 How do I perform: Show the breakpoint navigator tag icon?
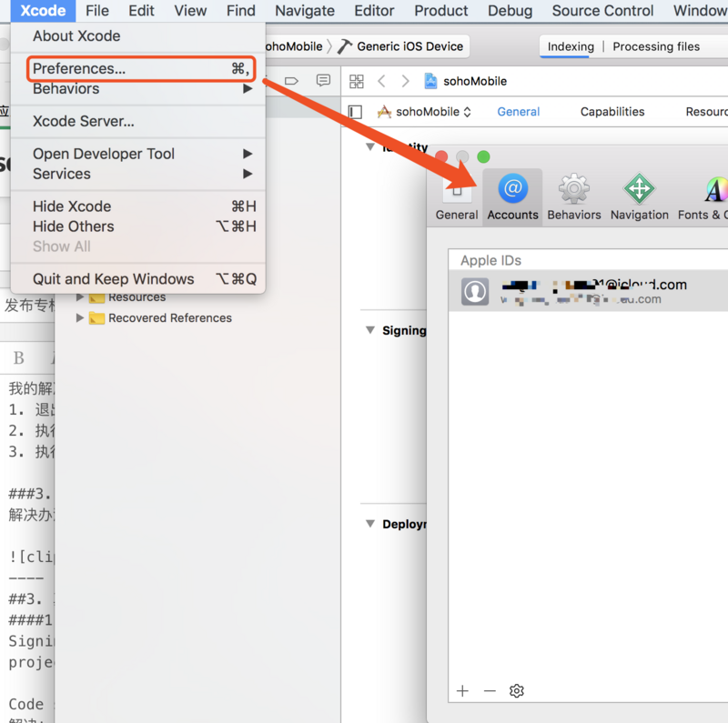pyautogui.click(x=291, y=81)
